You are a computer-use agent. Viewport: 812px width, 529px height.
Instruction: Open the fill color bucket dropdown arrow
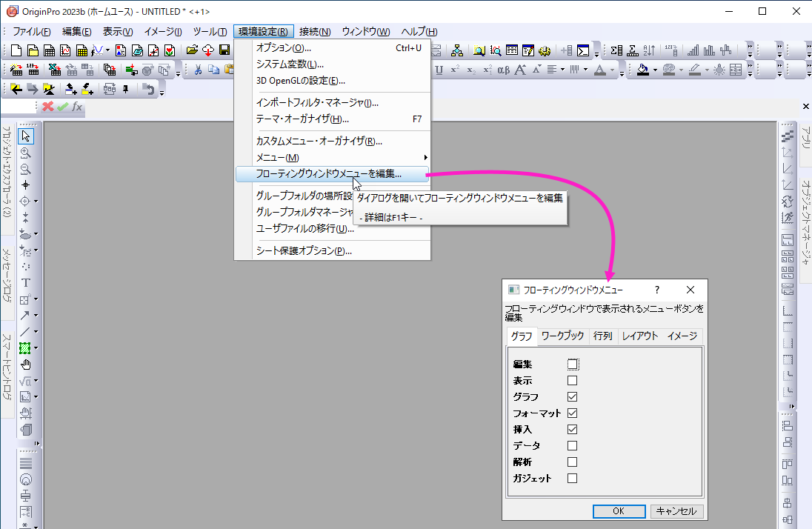point(655,70)
